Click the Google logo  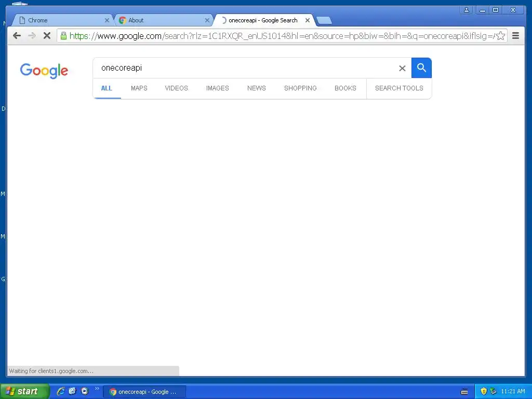coord(44,71)
